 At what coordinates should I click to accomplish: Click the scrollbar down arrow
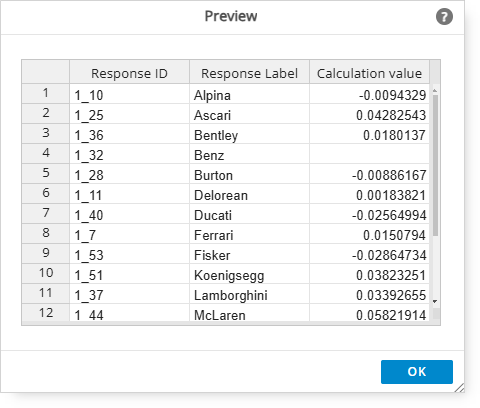click(435, 302)
